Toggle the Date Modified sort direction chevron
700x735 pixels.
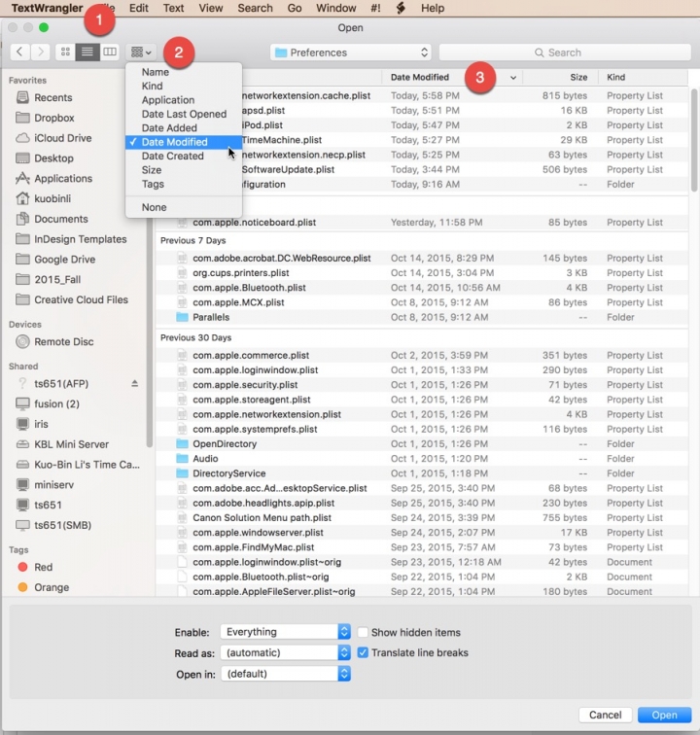coord(513,78)
